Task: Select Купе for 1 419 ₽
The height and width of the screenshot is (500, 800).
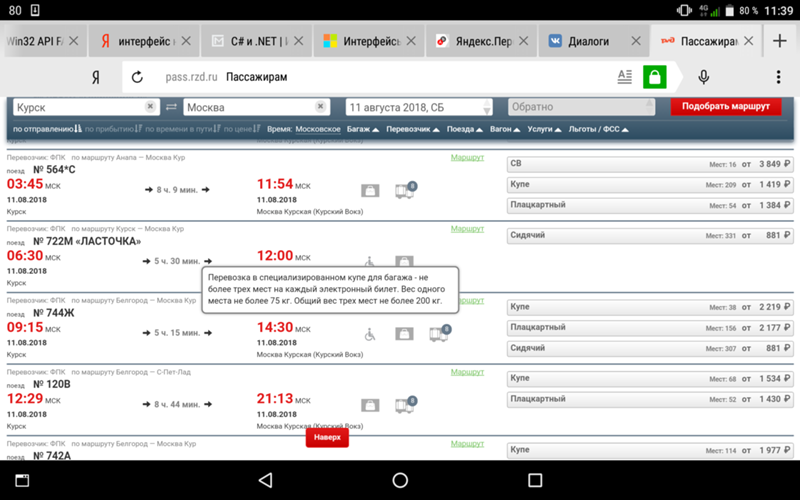Action: [x=649, y=184]
